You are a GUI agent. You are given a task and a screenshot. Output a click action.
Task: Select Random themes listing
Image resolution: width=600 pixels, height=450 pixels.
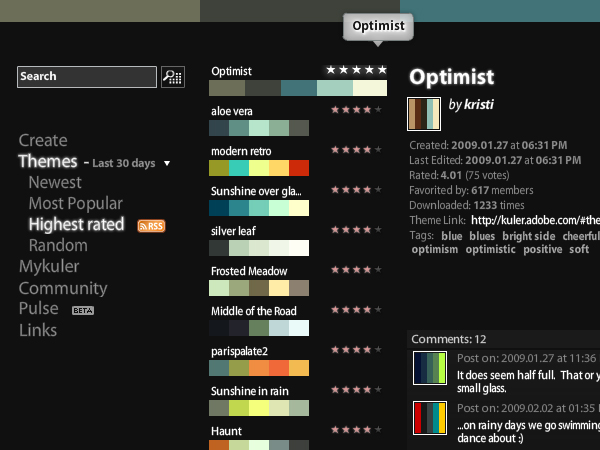[58, 245]
